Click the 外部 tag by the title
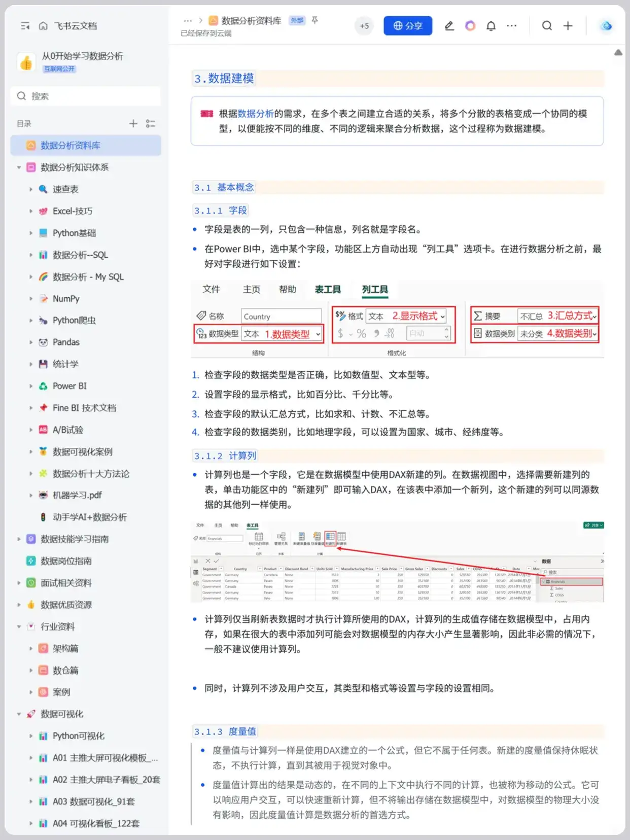Screen dimensions: 630x840 (297, 20)
